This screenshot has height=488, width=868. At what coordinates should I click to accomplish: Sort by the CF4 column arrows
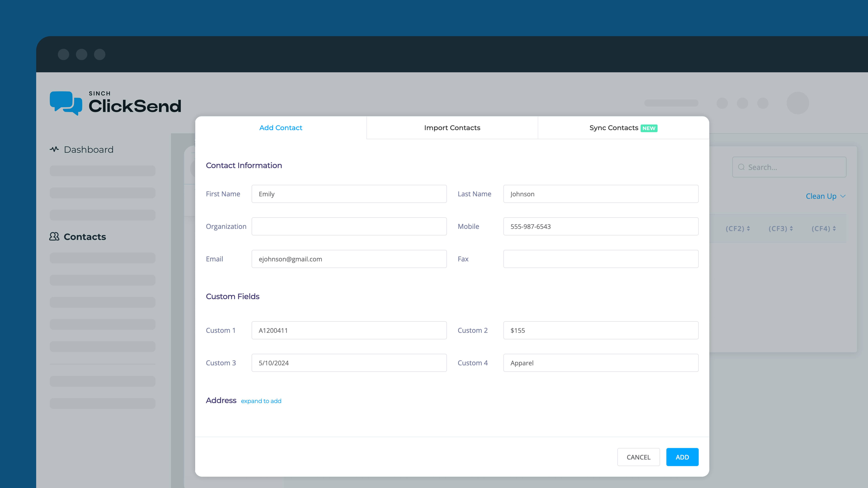pyautogui.click(x=834, y=229)
